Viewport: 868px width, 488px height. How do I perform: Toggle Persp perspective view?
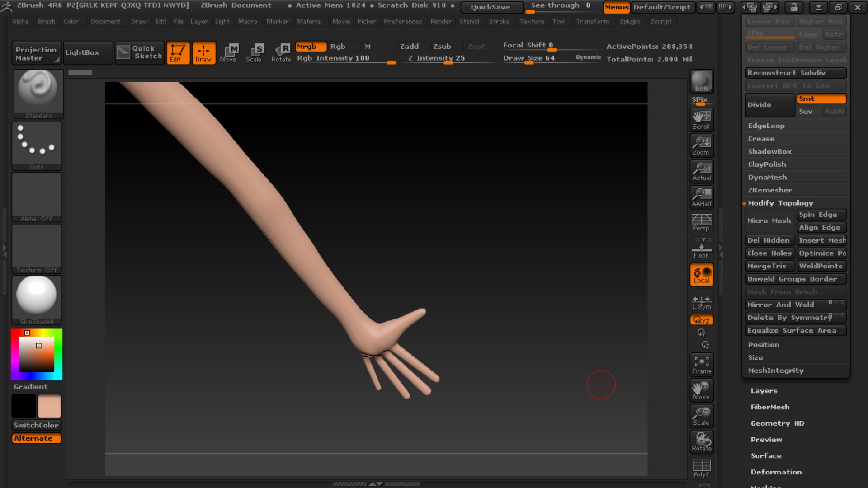point(701,222)
